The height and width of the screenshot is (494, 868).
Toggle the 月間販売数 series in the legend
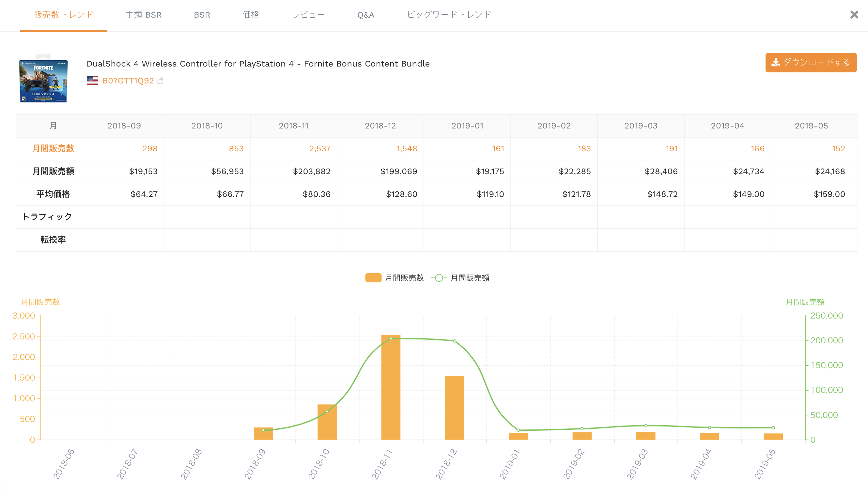[x=394, y=278]
